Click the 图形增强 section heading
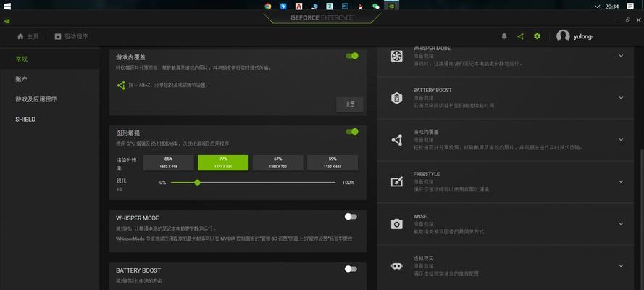The height and width of the screenshot is (290, 644). (127, 133)
